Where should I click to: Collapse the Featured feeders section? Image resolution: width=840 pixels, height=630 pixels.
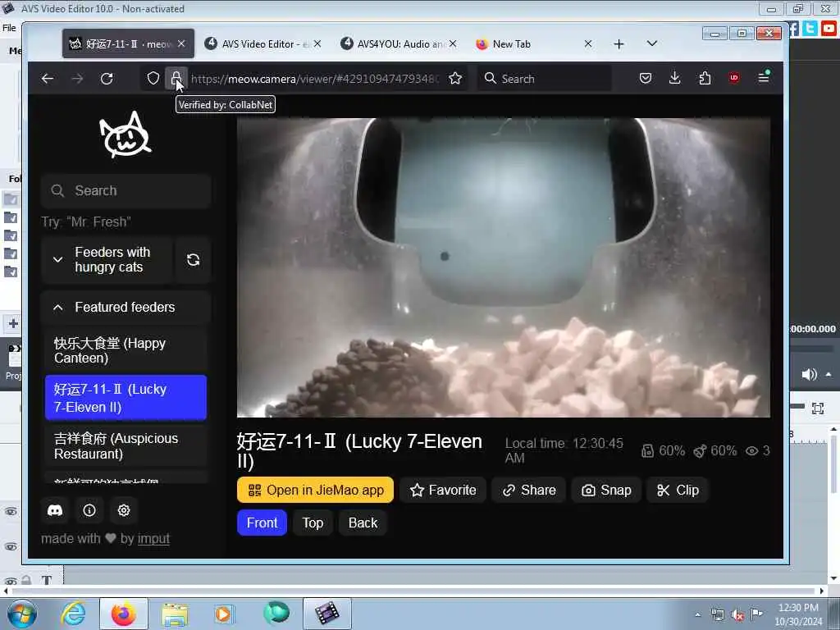tap(126, 308)
